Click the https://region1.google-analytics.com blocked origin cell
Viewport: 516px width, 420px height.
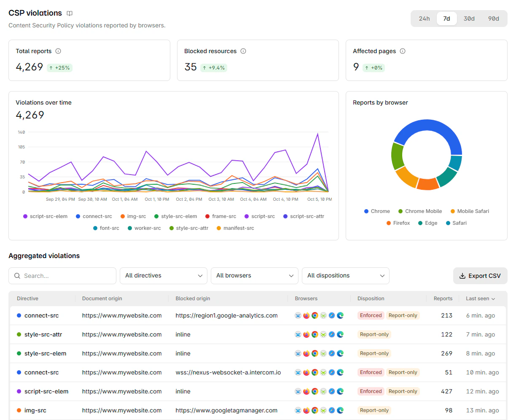point(226,315)
